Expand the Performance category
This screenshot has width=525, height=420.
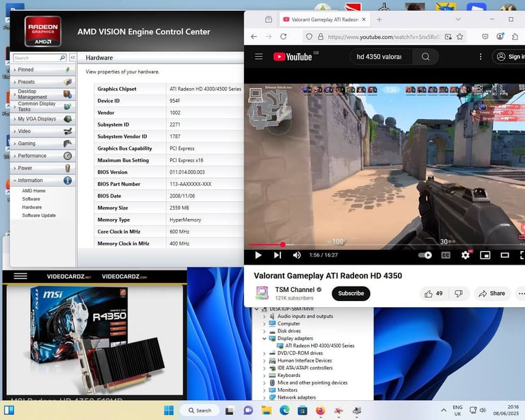coord(32,156)
